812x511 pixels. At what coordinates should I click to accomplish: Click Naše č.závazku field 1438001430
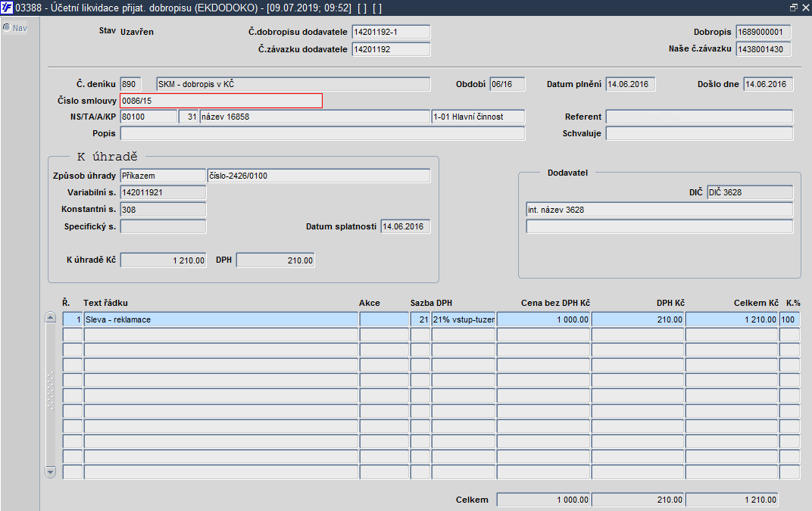click(x=764, y=49)
